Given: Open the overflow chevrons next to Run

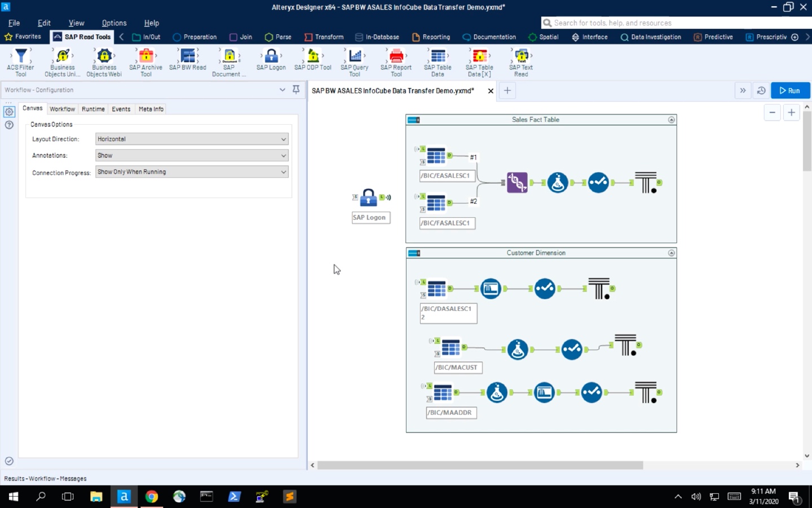Looking at the screenshot, I should [x=743, y=90].
